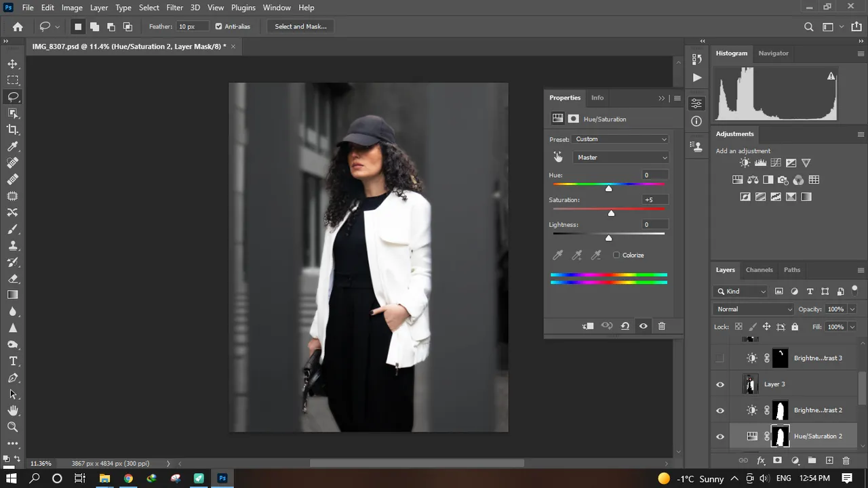
Task: Switch to the Info tab
Action: [597, 98]
